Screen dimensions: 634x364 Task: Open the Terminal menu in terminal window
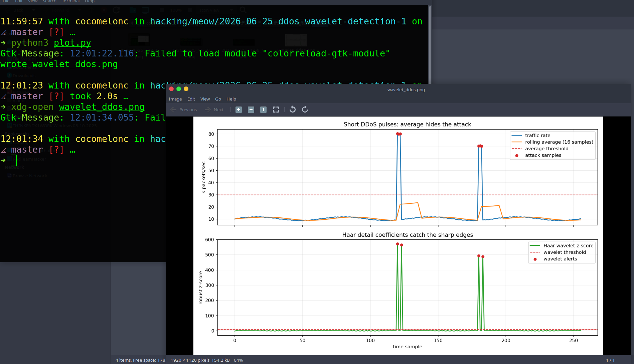pos(71,1)
